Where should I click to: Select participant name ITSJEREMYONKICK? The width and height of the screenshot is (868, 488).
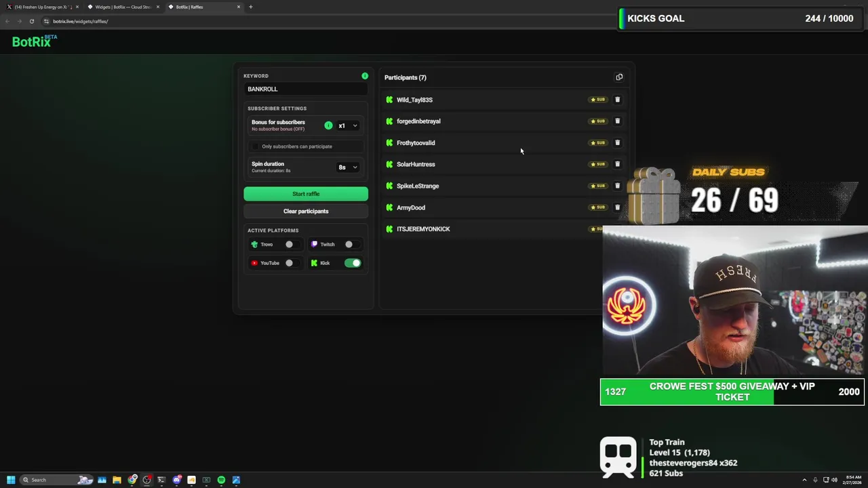pyautogui.click(x=423, y=229)
